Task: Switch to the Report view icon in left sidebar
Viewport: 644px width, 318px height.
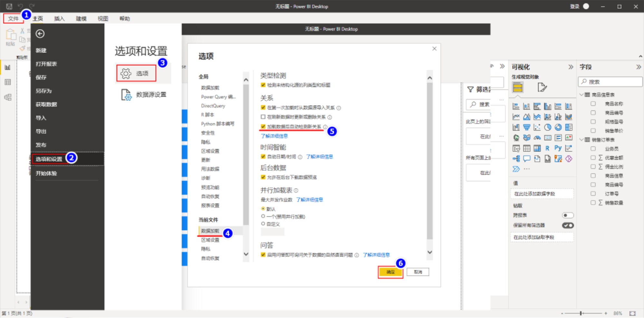Action: pos(8,68)
